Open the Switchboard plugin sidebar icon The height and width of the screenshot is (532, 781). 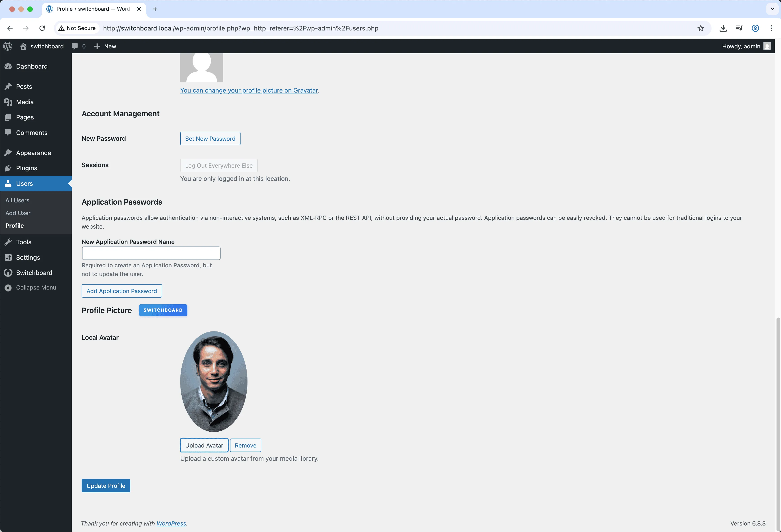(9, 272)
